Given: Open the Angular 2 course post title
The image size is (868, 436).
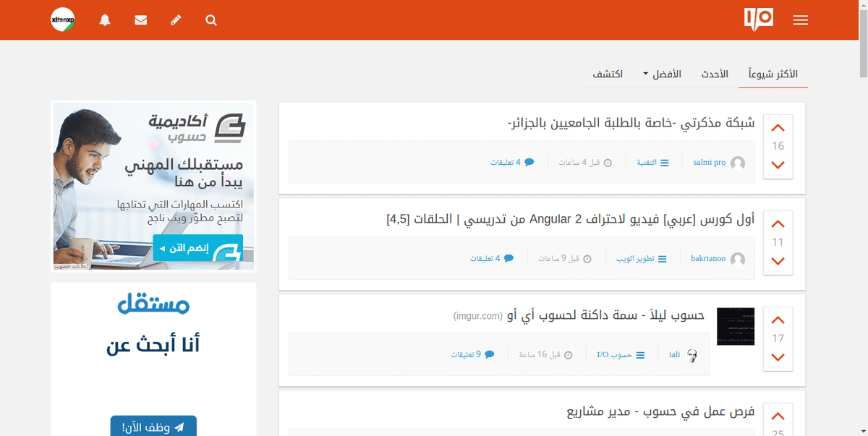Looking at the screenshot, I should tap(571, 219).
